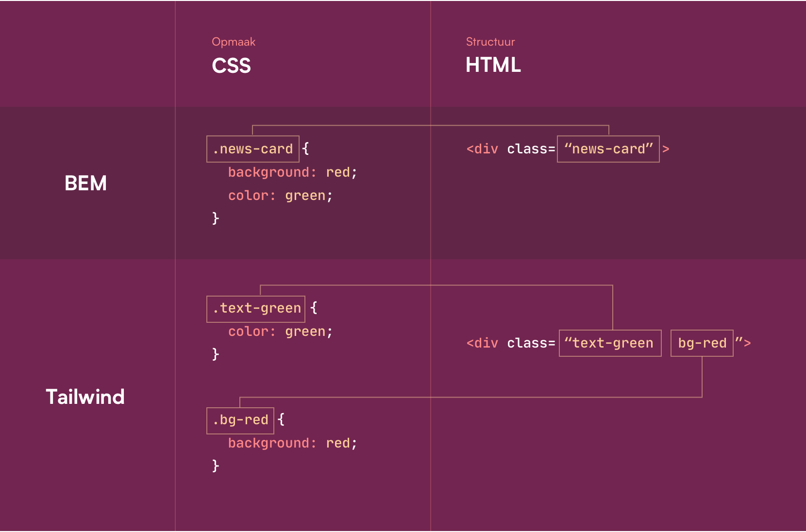Select the Opmaak label above CSS
The image size is (806, 532).
coord(234,42)
